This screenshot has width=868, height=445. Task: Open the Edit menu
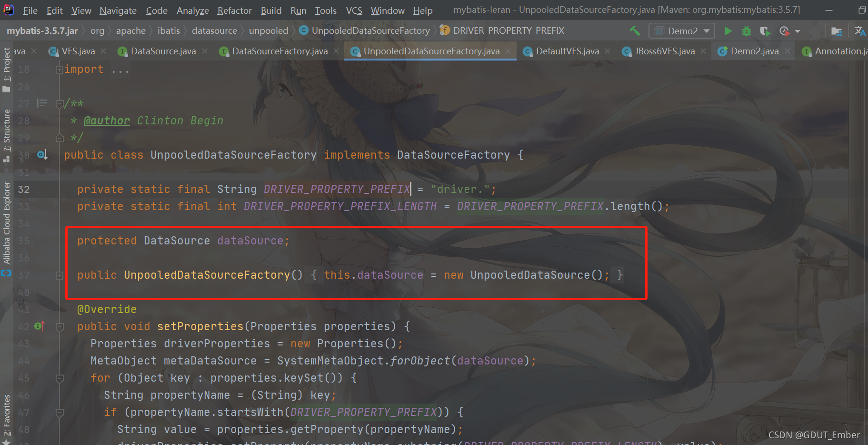tap(55, 10)
